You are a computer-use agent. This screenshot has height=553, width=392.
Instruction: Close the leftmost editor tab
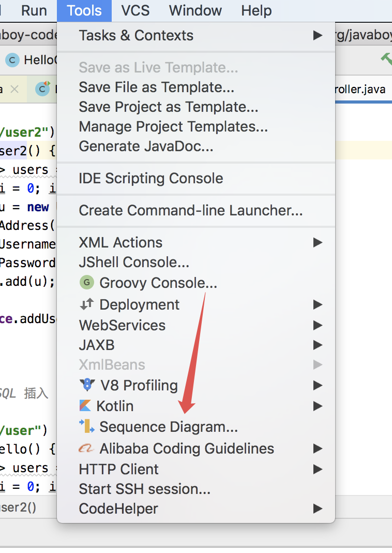14,89
